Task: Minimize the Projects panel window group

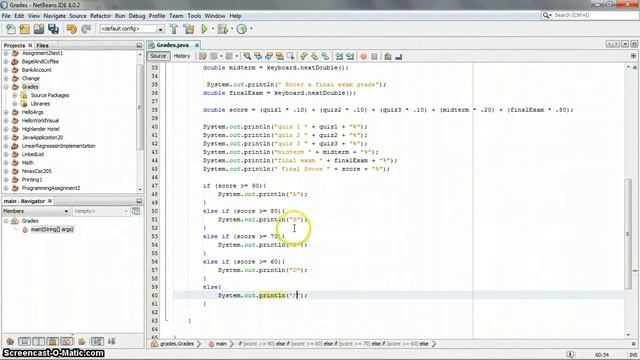Action: (139, 45)
